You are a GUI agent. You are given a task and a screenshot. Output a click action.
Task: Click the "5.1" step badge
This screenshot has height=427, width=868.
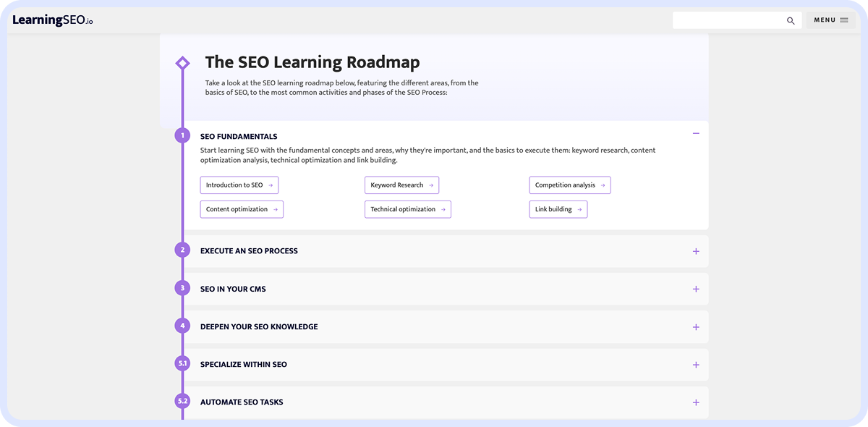click(x=182, y=363)
